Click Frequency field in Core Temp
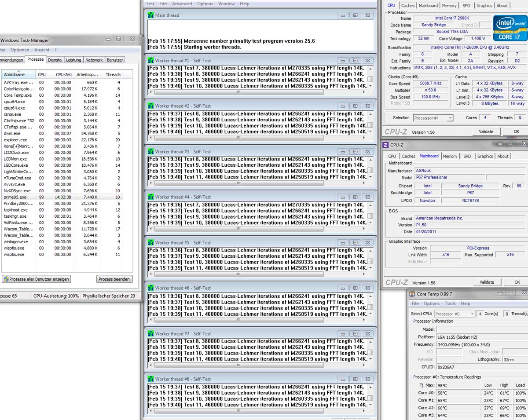Image resolution: width=528 pixels, height=420 pixels. click(482, 344)
